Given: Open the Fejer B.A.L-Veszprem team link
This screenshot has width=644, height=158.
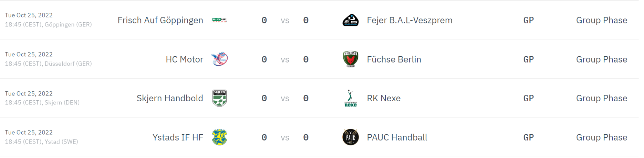Looking at the screenshot, I should 410,20.
